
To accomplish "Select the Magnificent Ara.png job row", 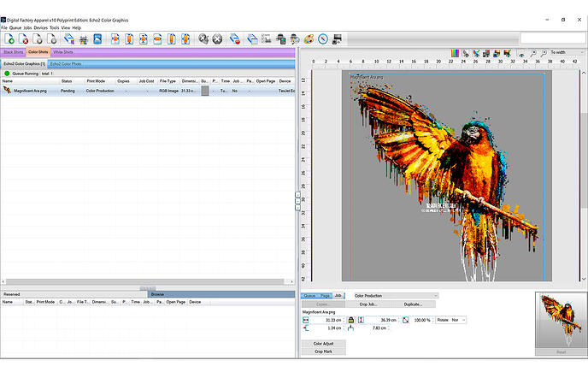I will 148,91.
